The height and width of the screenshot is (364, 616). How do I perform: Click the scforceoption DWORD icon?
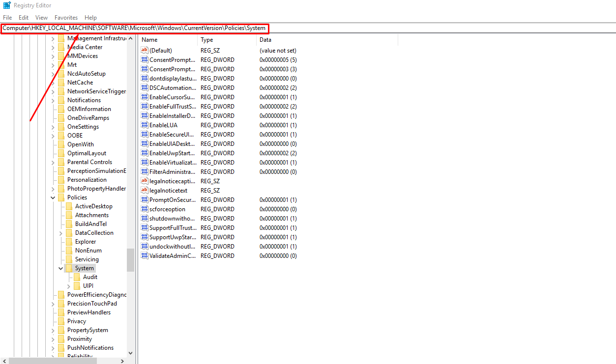145,209
